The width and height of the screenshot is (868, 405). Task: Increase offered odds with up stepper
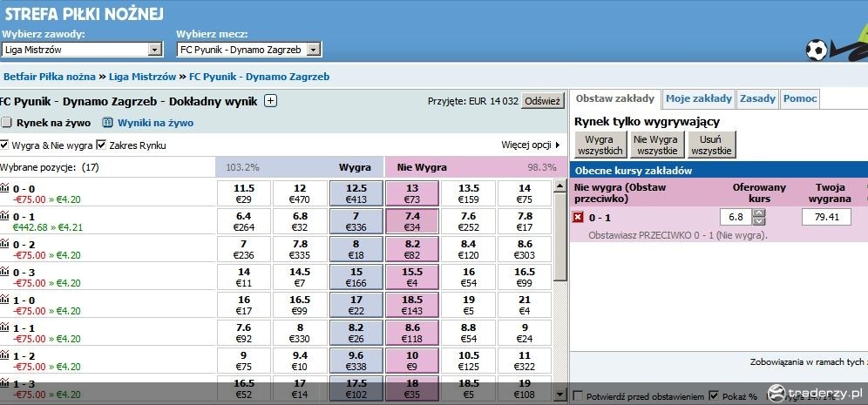pyautogui.click(x=760, y=213)
